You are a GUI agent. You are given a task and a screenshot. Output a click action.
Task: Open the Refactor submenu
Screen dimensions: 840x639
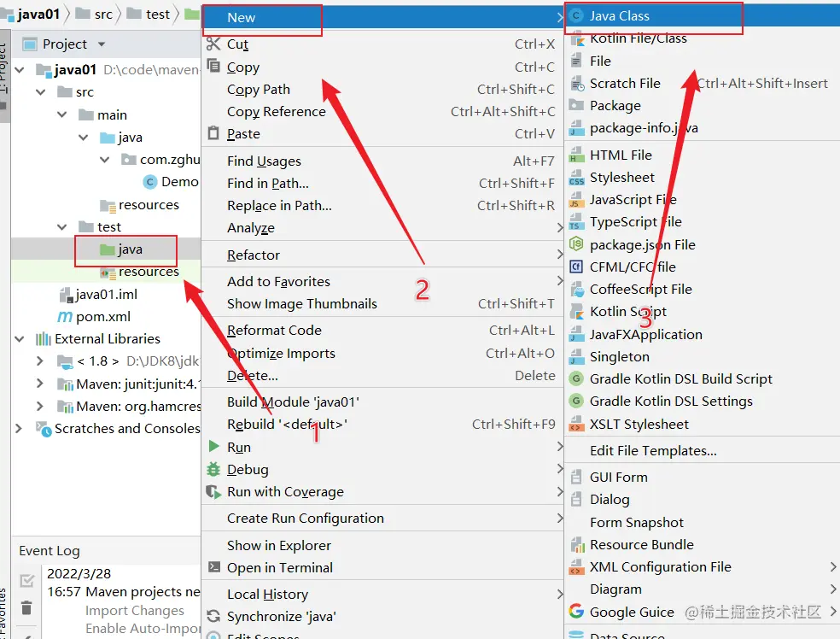coord(382,255)
